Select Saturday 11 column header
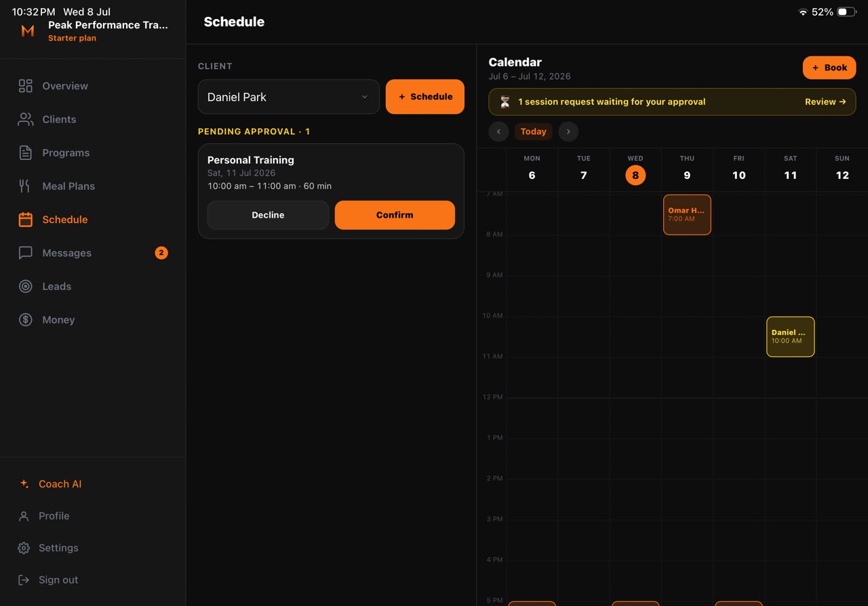 [791, 168]
